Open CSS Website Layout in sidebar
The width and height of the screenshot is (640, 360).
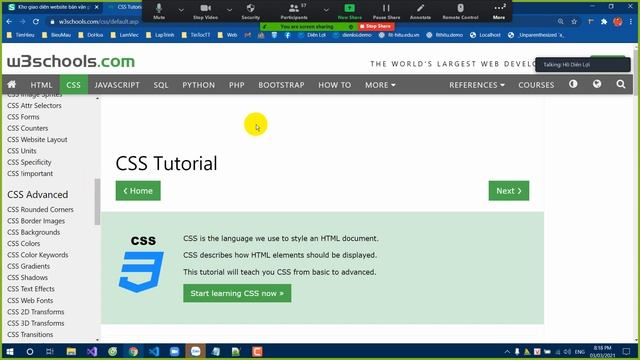click(37, 140)
